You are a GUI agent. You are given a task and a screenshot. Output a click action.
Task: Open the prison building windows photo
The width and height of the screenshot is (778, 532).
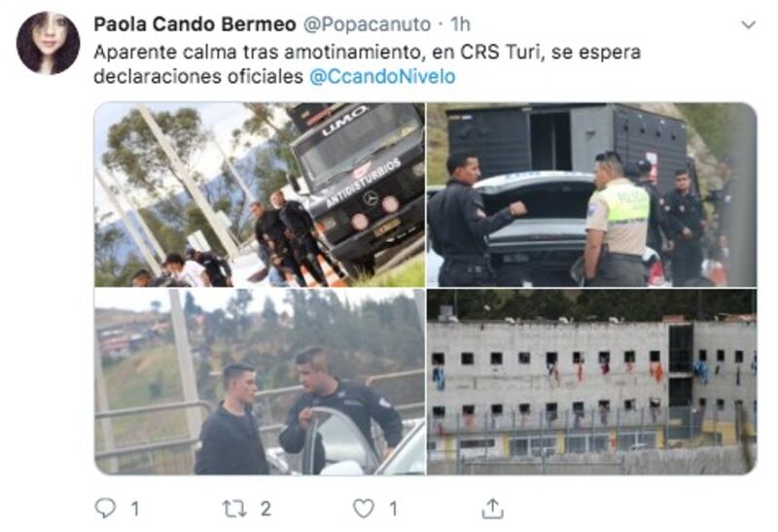591,381
